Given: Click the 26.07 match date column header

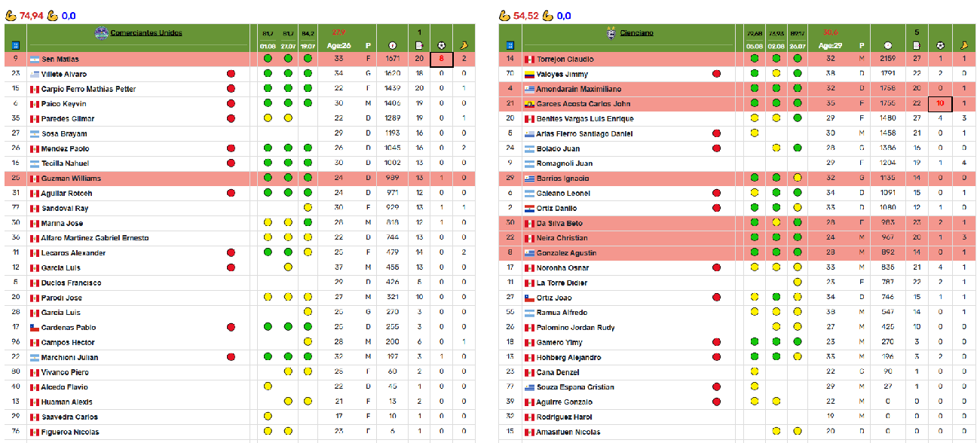Looking at the screenshot, I should coord(797,46).
